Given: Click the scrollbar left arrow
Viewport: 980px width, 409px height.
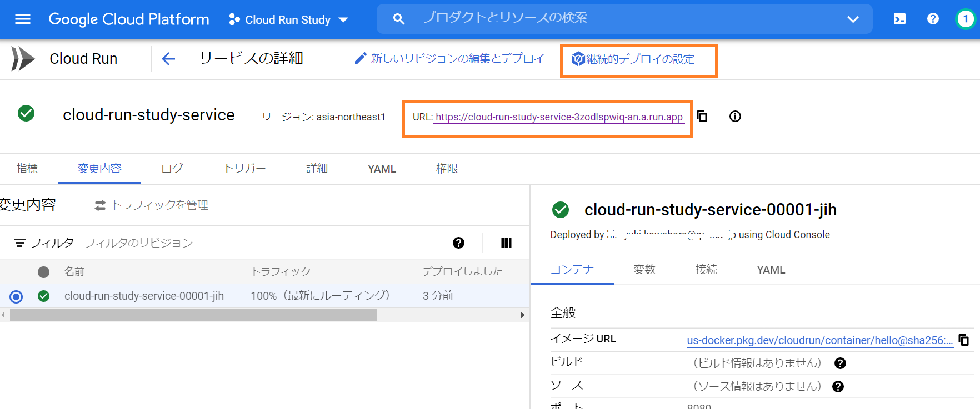Looking at the screenshot, I should click(x=3, y=315).
